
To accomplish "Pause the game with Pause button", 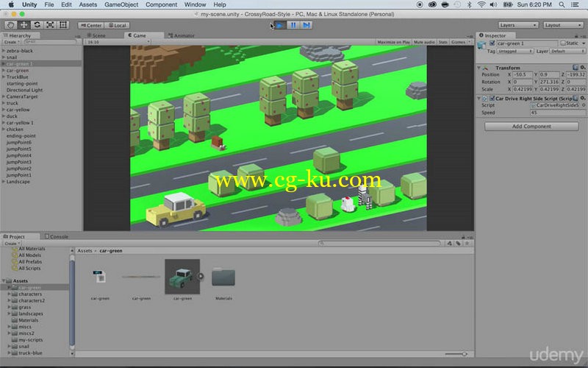I will (293, 25).
